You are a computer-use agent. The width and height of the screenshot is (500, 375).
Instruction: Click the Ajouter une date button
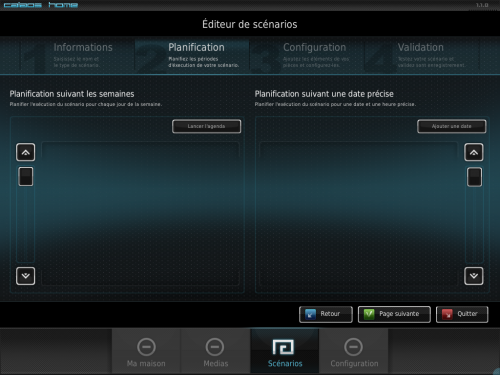point(452,126)
